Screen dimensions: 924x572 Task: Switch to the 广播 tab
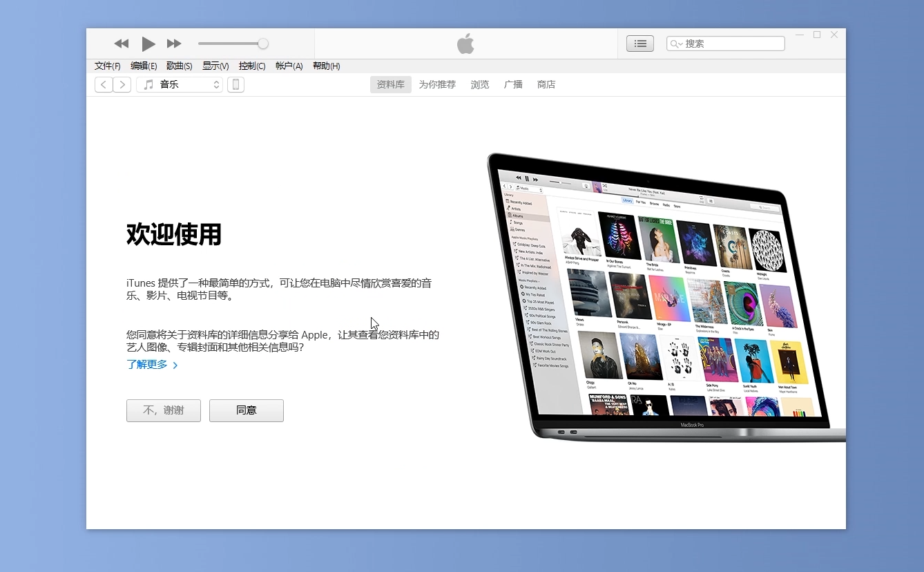(513, 85)
